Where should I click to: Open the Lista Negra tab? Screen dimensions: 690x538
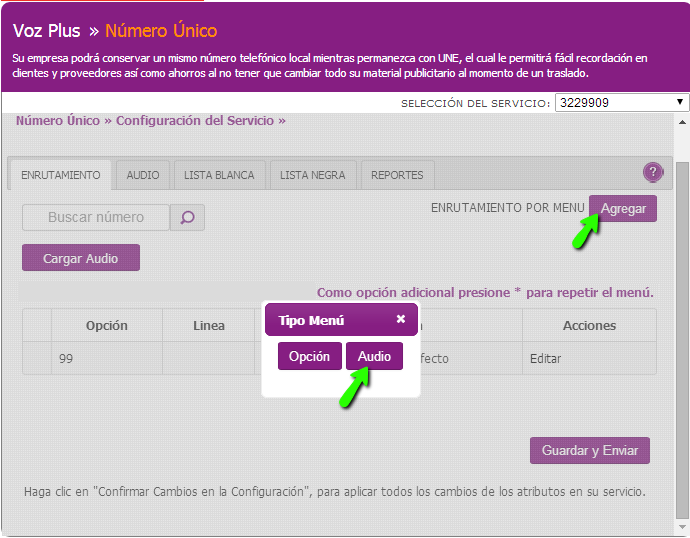312,175
